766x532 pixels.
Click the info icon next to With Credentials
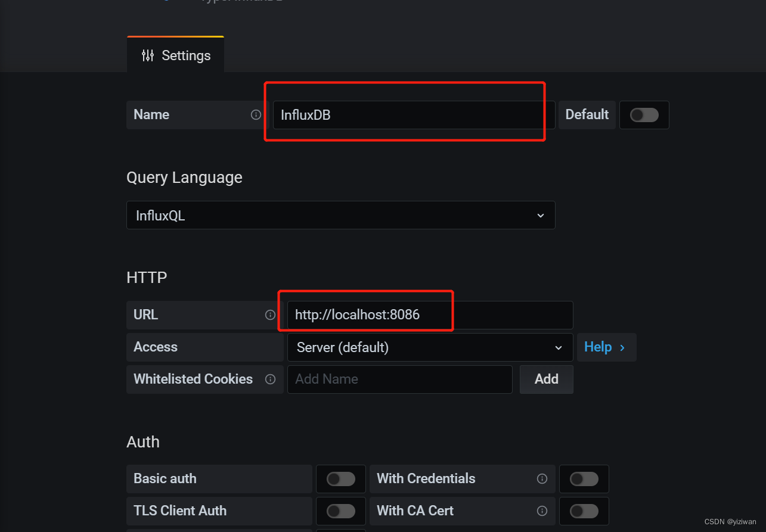[542, 478]
